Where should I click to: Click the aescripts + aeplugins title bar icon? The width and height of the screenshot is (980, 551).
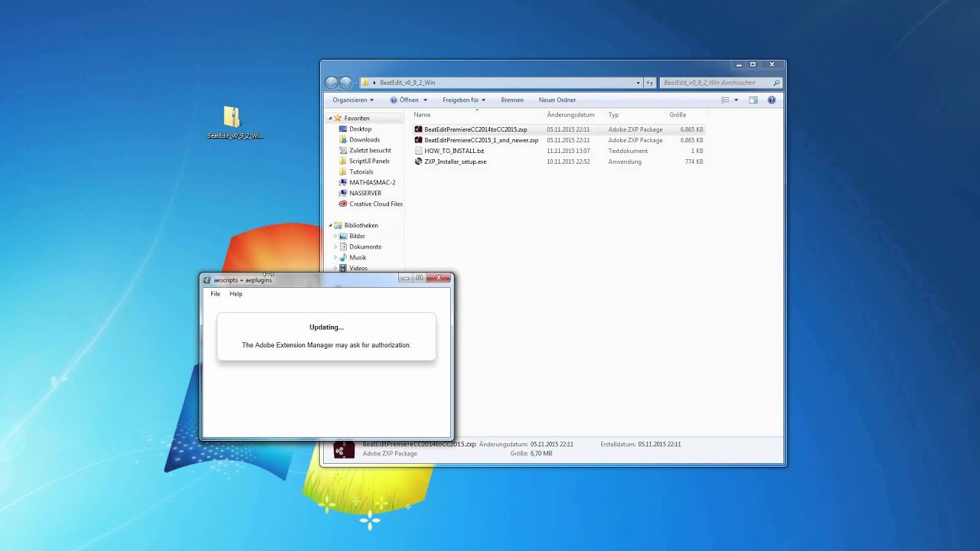point(207,280)
